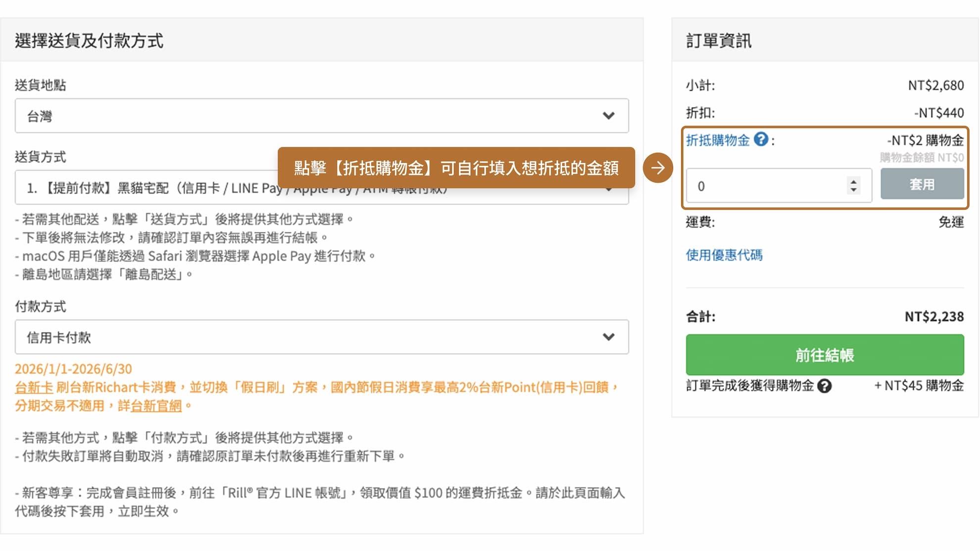Image resolution: width=980 pixels, height=551 pixels.
Task: Open the 送貨地點 dropdown
Action: [x=322, y=116]
